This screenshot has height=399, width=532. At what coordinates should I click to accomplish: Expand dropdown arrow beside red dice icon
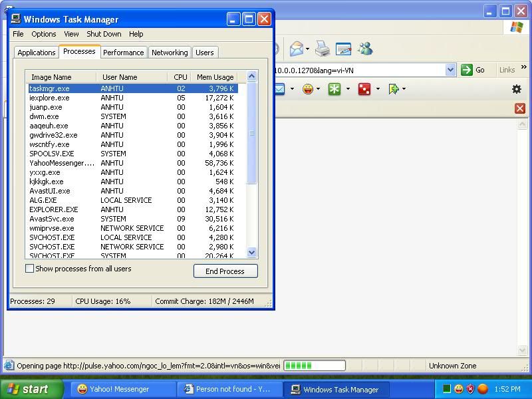click(x=378, y=89)
